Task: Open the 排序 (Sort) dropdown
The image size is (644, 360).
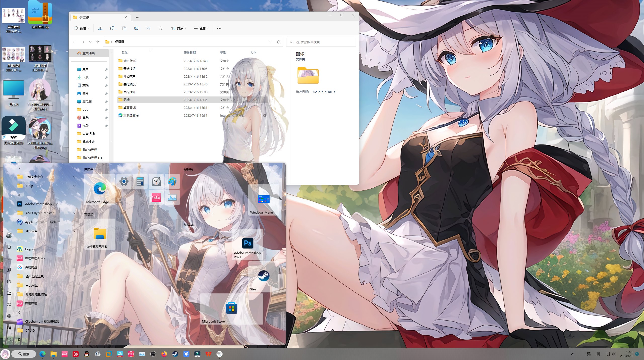Action: [x=179, y=28]
